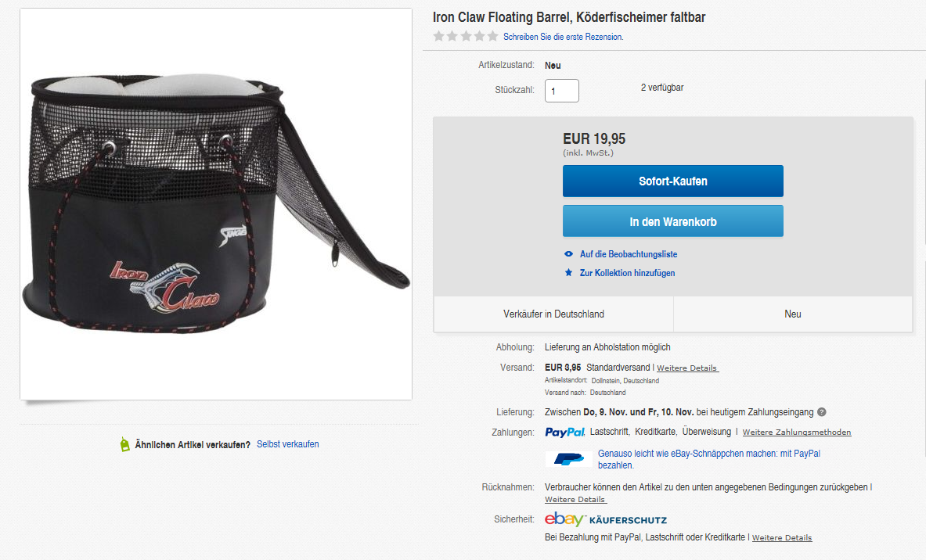Click the PayPal P banner icon
The width and height of the screenshot is (926, 560).
[569, 459]
